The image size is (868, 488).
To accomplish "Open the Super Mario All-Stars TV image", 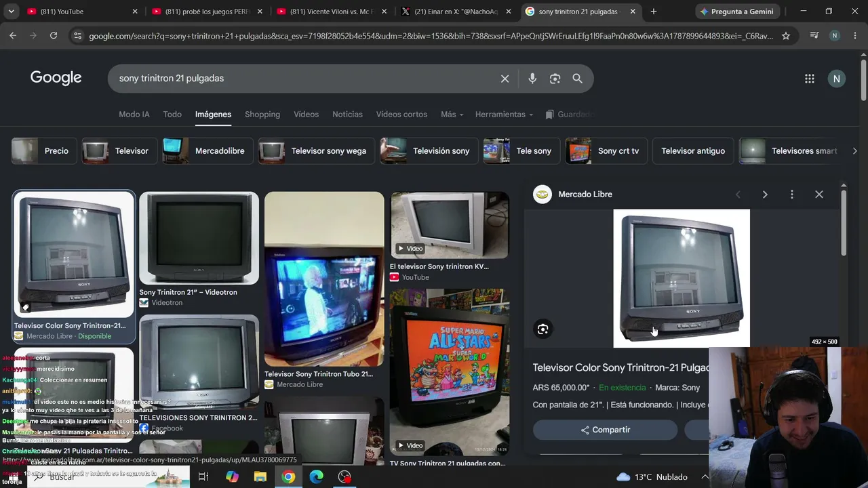I will pyautogui.click(x=450, y=372).
